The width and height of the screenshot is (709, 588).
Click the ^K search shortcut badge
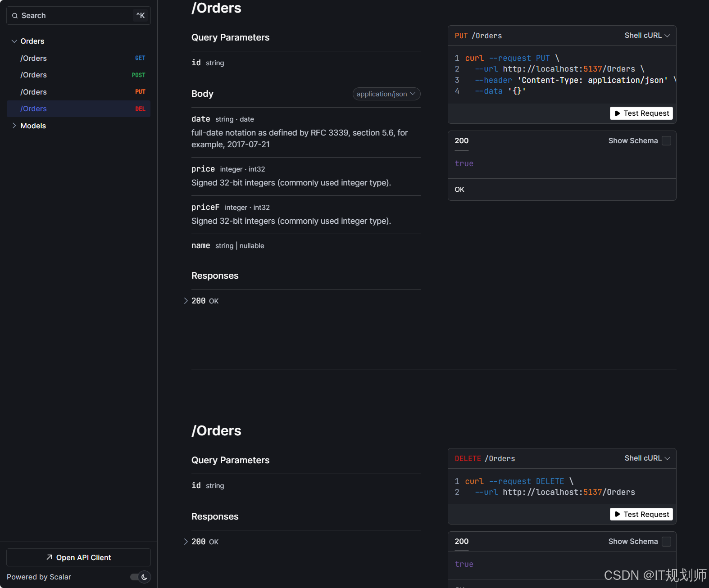pos(141,16)
